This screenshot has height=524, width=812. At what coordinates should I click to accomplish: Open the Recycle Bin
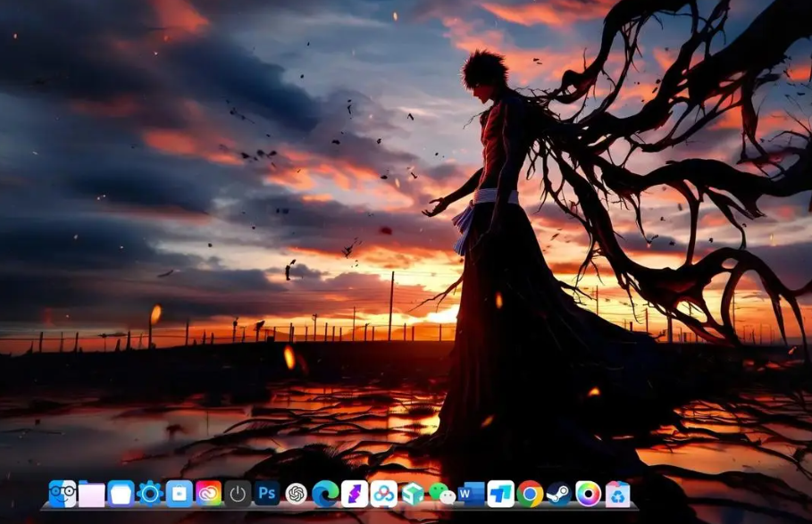pyautogui.click(x=617, y=494)
